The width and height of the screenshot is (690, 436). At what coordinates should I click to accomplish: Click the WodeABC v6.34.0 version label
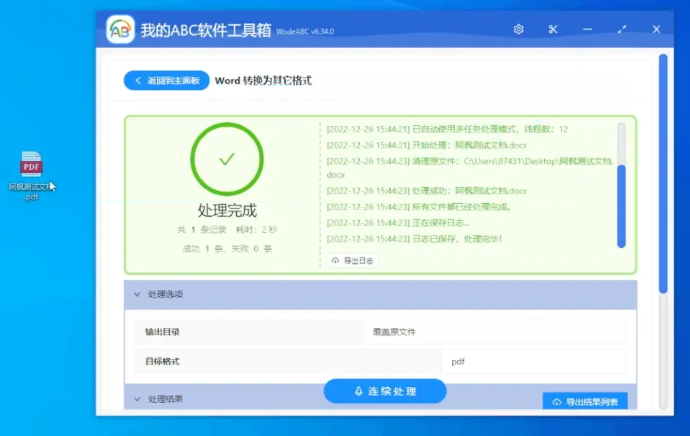click(305, 31)
